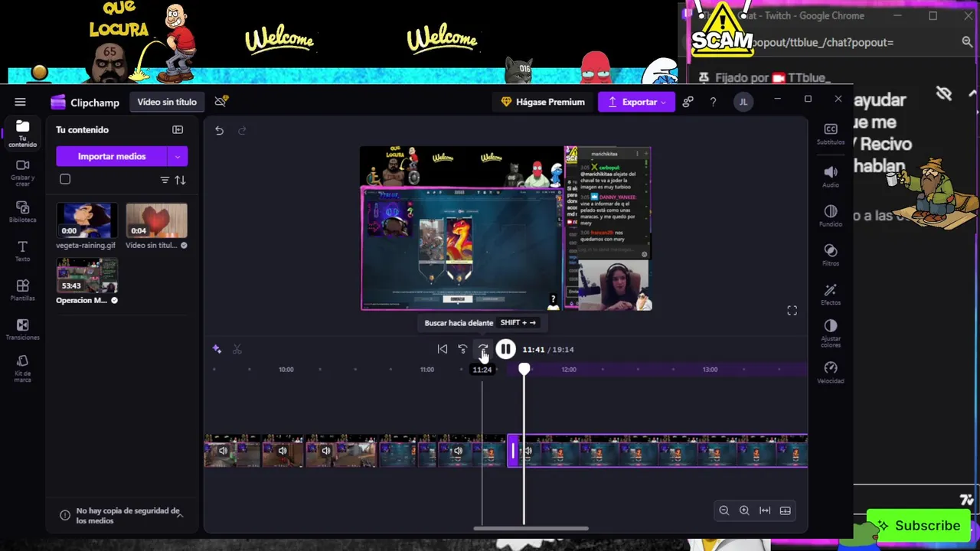Expand the Importar medios dropdown arrow
This screenshot has height=551, width=980.
(x=178, y=156)
